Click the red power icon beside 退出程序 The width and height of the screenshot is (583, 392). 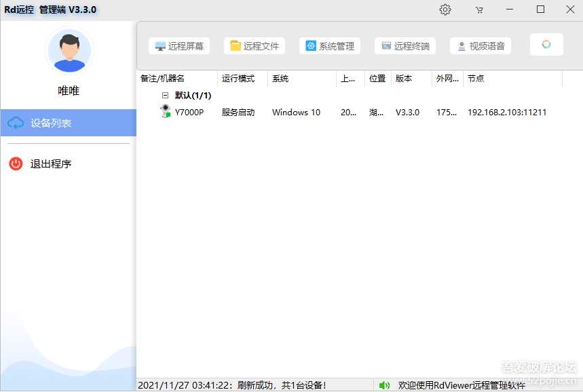point(15,163)
